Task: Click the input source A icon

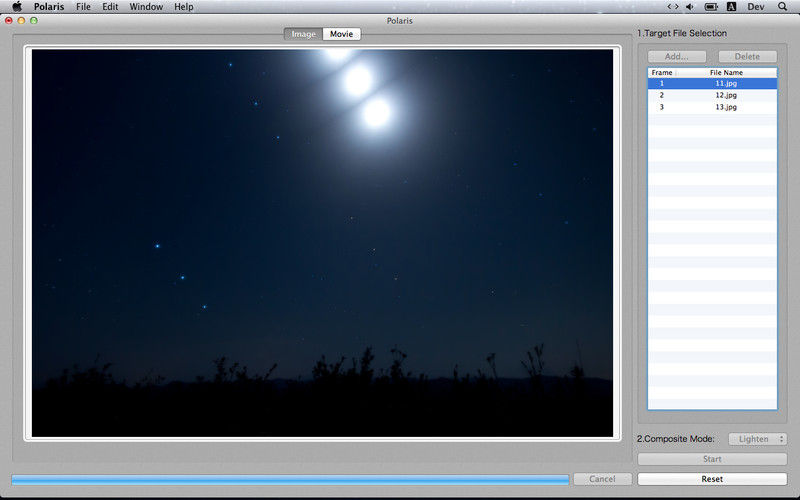Action: click(x=731, y=7)
